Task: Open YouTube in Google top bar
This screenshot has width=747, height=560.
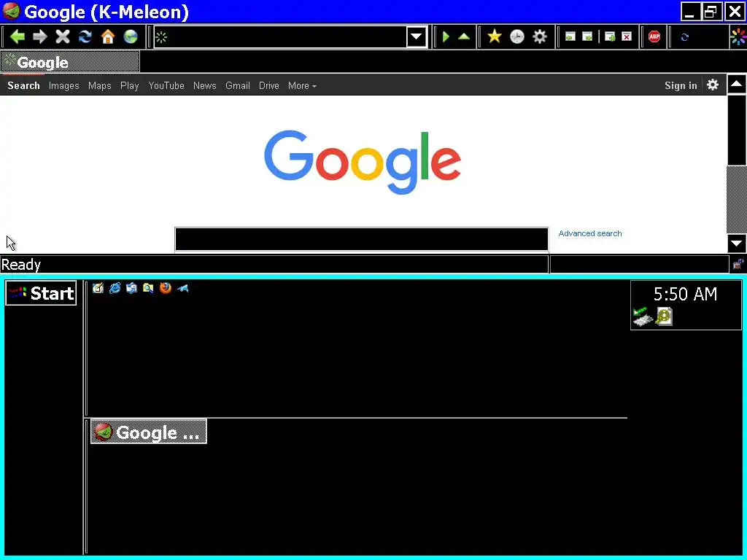Action: [166, 86]
